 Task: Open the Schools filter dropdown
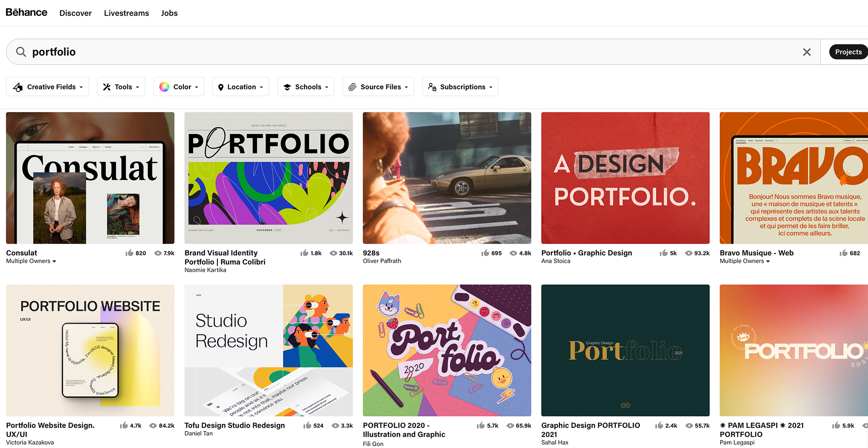pos(306,87)
